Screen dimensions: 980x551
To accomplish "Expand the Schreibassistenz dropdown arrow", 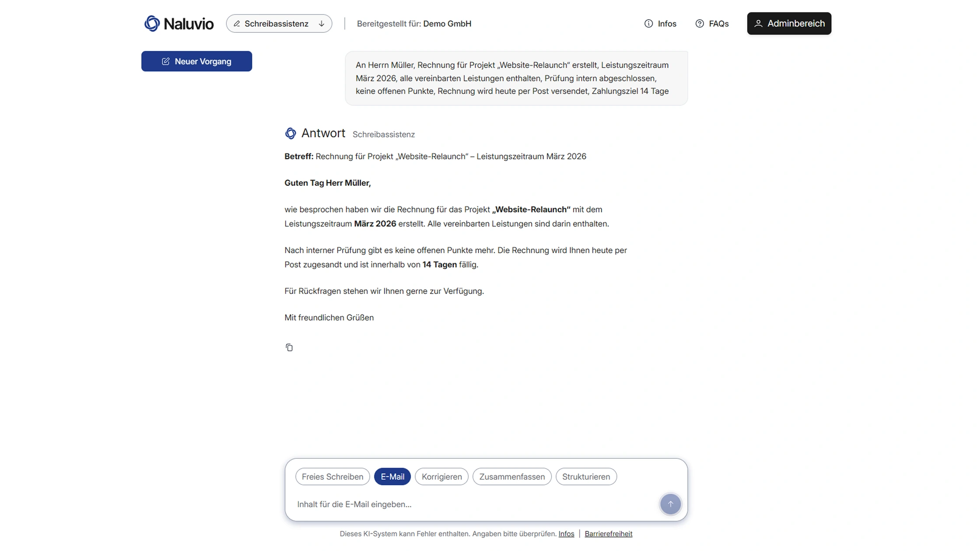I will pos(322,24).
